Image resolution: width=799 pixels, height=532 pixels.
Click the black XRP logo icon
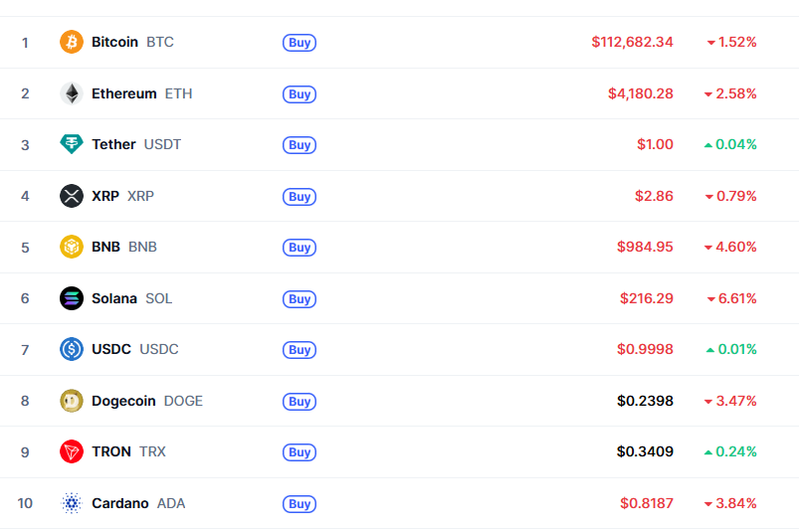click(x=72, y=196)
